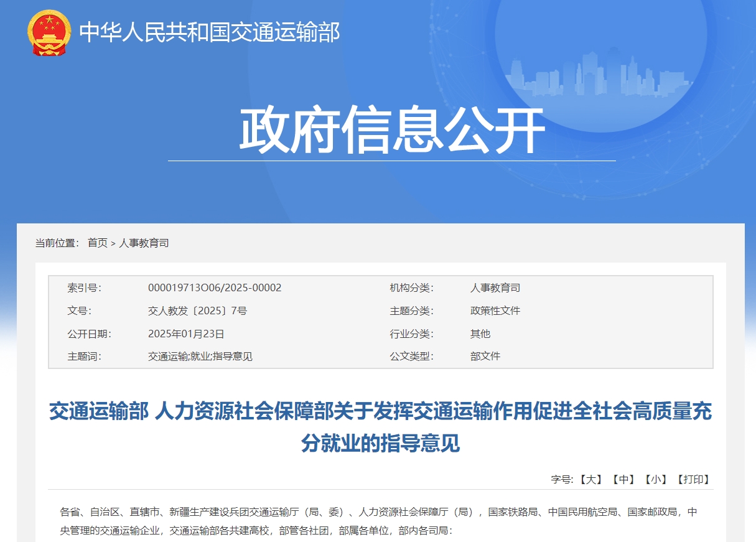Go to 首页 in the breadcrumb
The image size is (756, 542).
tap(97, 243)
